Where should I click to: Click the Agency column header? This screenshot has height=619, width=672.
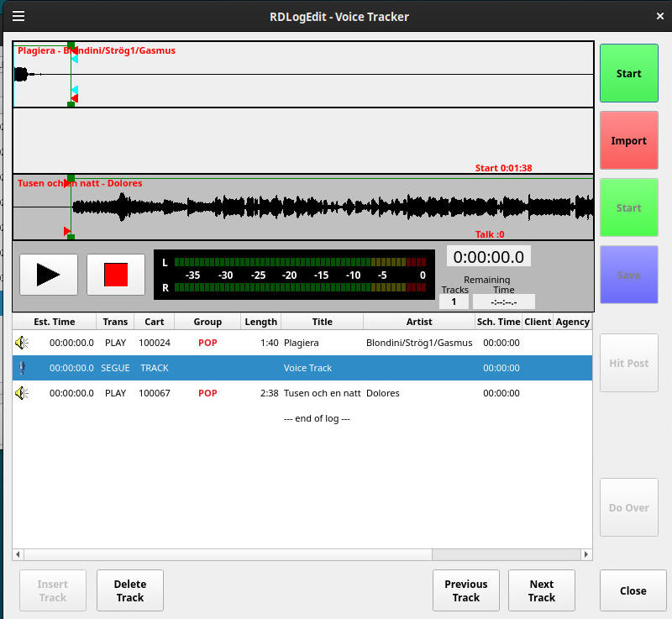coord(573,322)
